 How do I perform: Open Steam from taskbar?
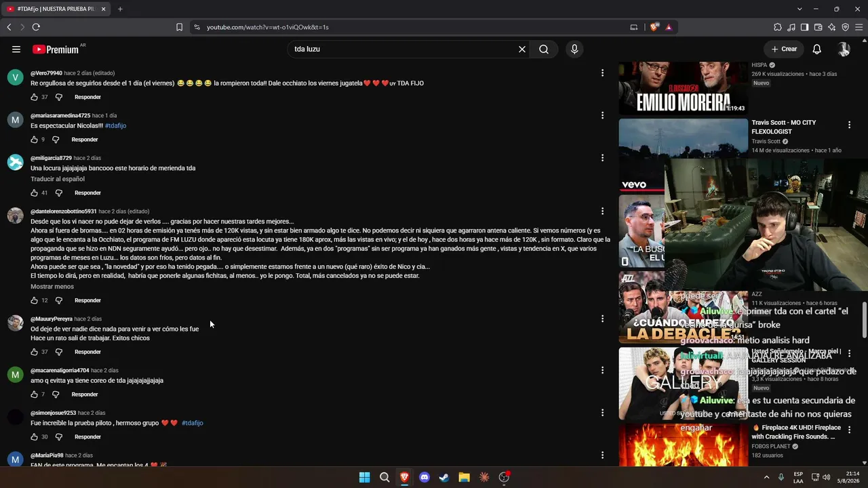444,477
